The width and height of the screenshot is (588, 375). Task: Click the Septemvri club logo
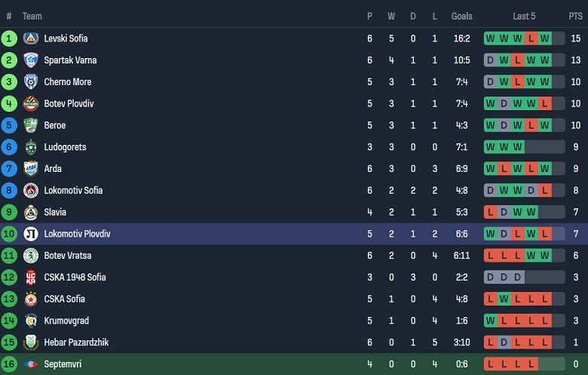tap(31, 364)
